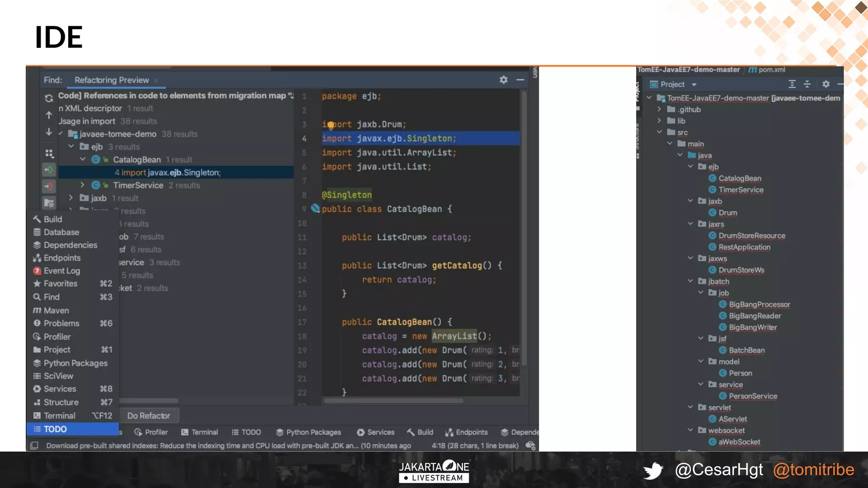Go to next occurrence with down arrow
This screenshot has width=868, height=488.
coord(49,132)
